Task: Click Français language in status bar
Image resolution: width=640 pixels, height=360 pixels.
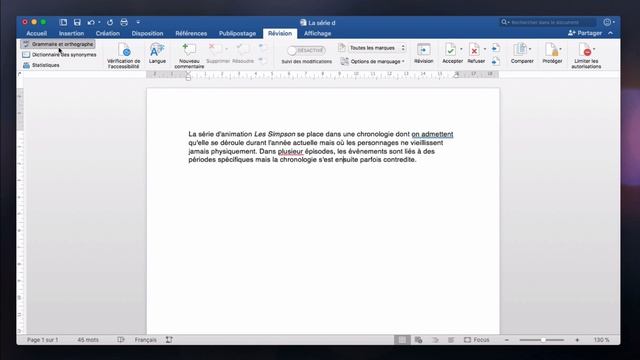Action: pos(146,340)
